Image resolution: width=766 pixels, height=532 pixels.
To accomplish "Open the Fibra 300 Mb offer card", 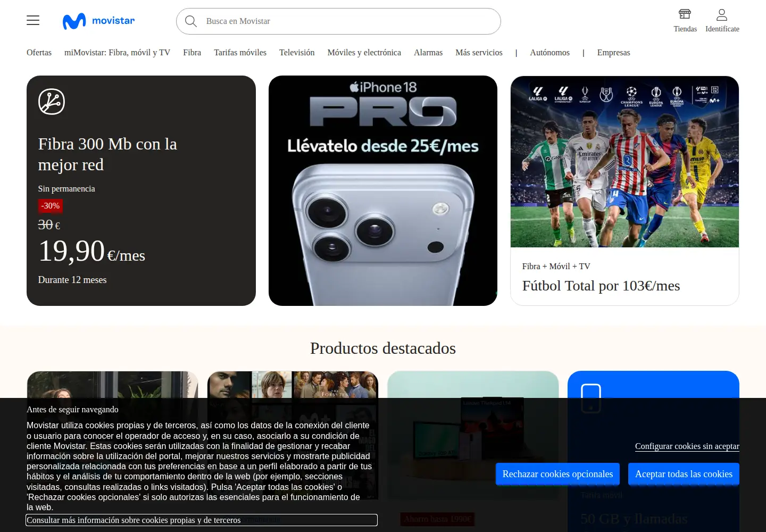I will [141, 190].
